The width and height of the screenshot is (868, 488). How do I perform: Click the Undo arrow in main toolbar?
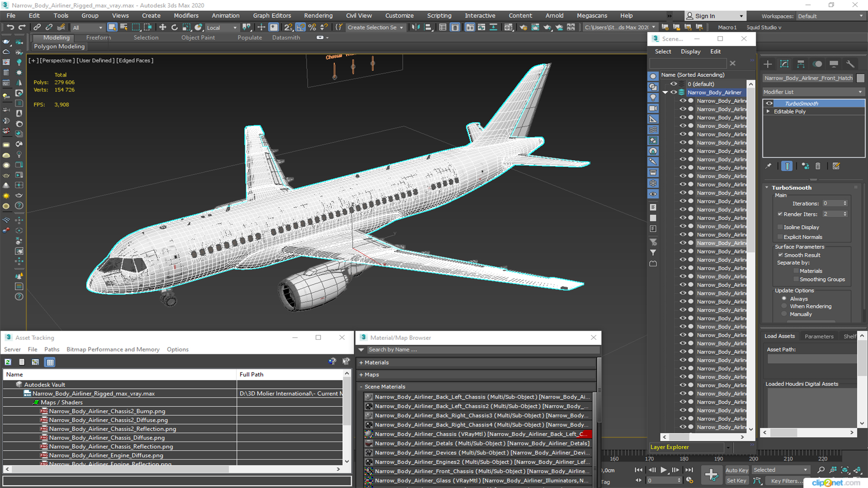(x=10, y=27)
